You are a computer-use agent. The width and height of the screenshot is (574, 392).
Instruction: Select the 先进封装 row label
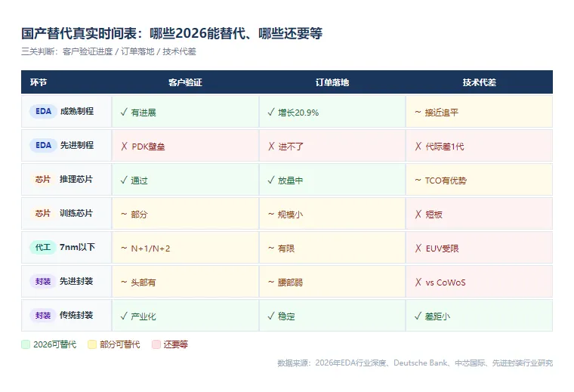[76, 282]
